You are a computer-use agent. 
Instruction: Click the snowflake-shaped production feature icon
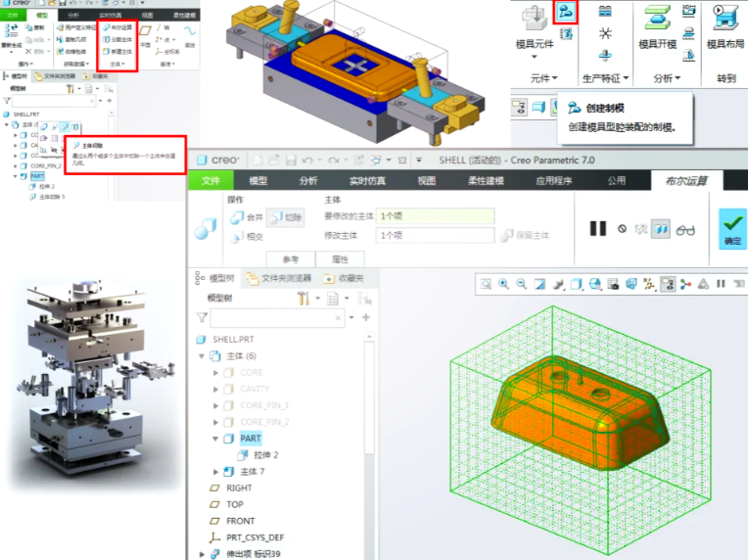pyautogui.click(x=605, y=33)
